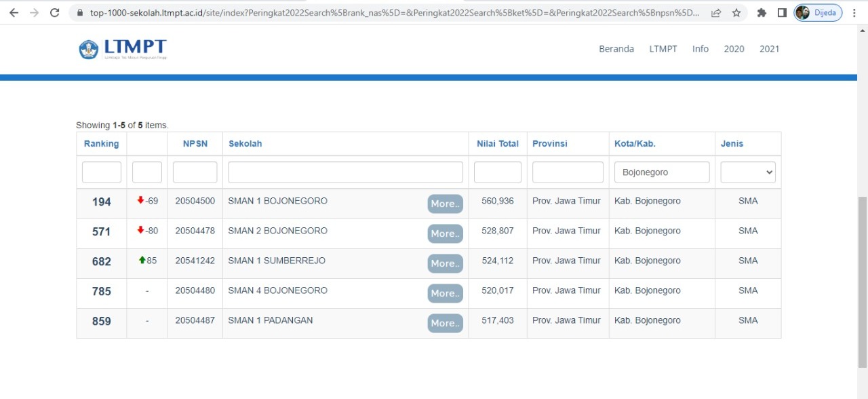This screenshot has height=399, width=868.
Task: Open the browser extensions puzzle icon
Action: click(x=762, y=13)
